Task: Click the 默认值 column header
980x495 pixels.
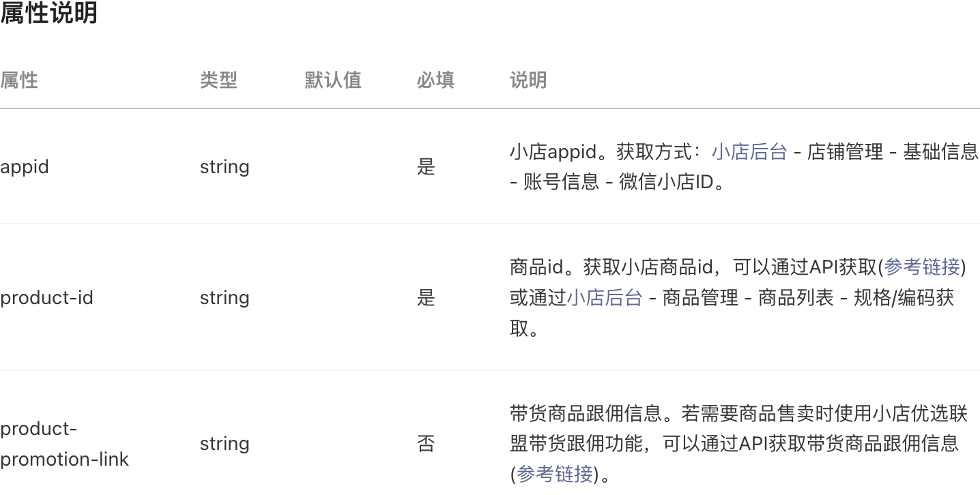Action: click(333, 80)
